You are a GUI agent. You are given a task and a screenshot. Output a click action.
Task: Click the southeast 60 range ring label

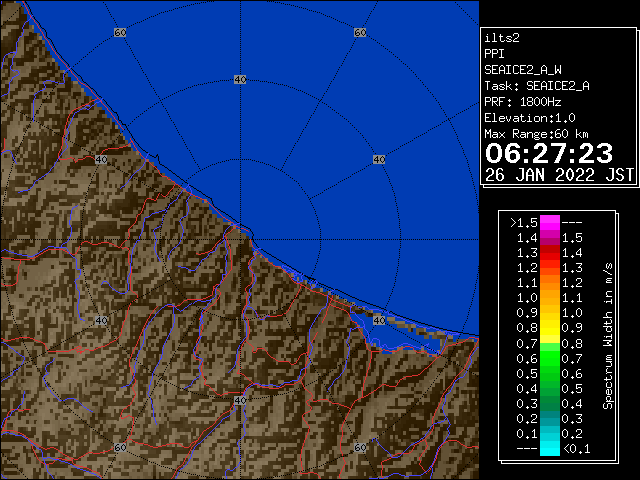point(360,447)
